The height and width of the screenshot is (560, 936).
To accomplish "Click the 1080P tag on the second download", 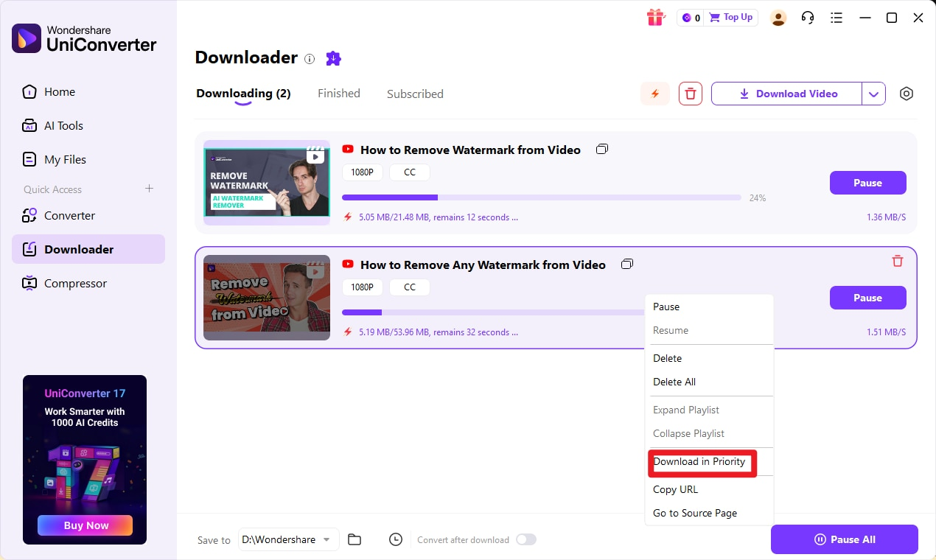I will coord(363,287).
